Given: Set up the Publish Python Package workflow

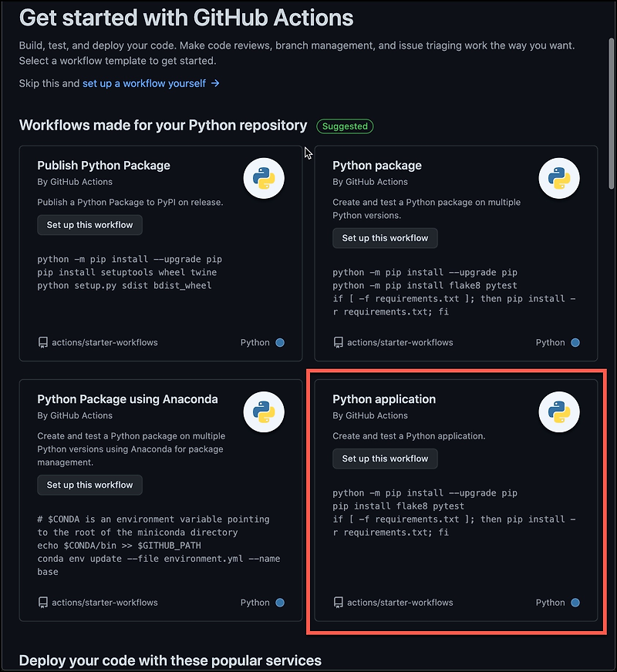Looking at the screenshot, I should [x=89, y=225].
